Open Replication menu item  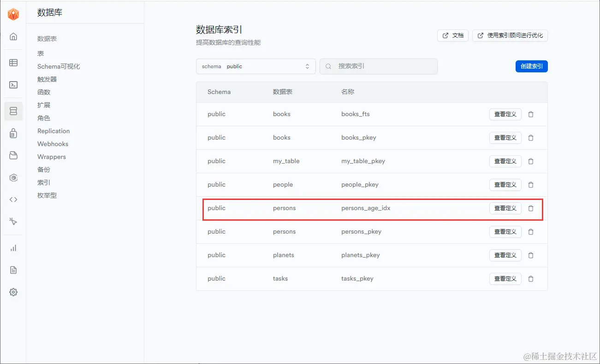click(53, 131)
